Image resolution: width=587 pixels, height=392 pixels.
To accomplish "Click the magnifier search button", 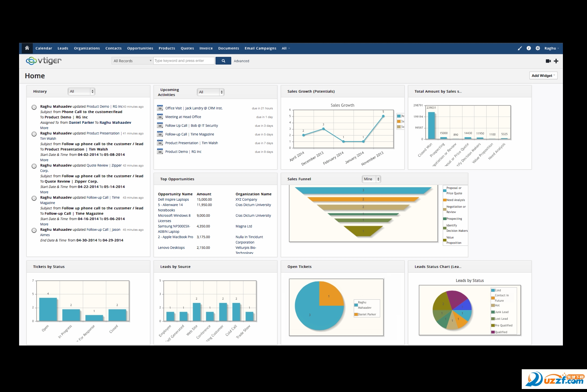I will click(223, 61).
